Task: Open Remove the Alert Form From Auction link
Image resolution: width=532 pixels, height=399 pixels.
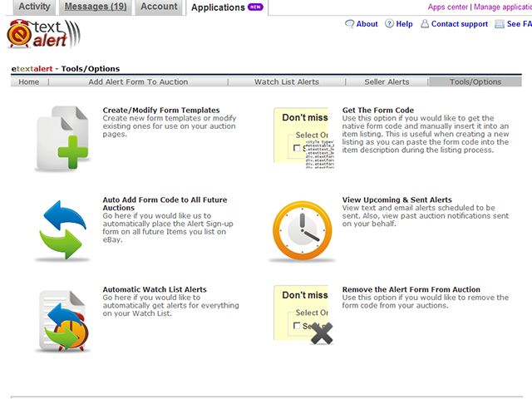Action: point(411,289)
